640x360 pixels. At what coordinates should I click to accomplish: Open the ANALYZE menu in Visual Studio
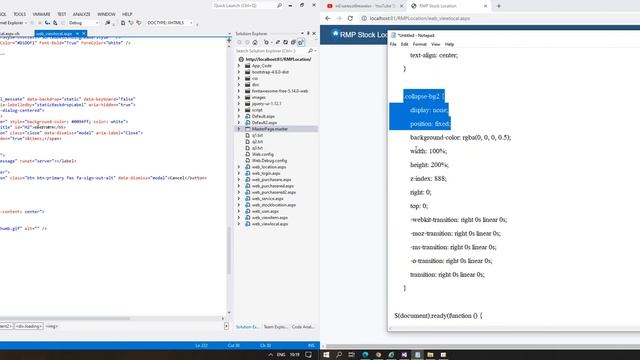pyautogui.click(x=81, y=14)
